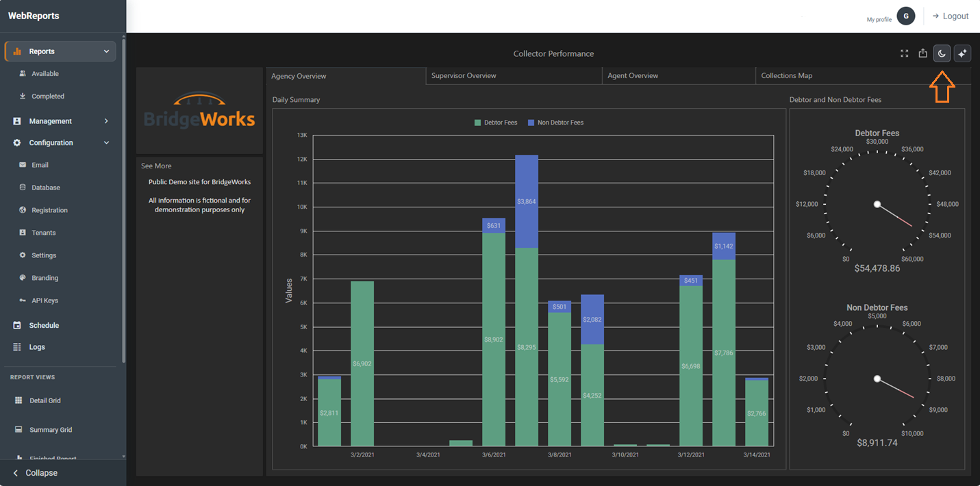
Task: Open the Collections Map tab
Action: pyautogui.click(x=863, y=75)
